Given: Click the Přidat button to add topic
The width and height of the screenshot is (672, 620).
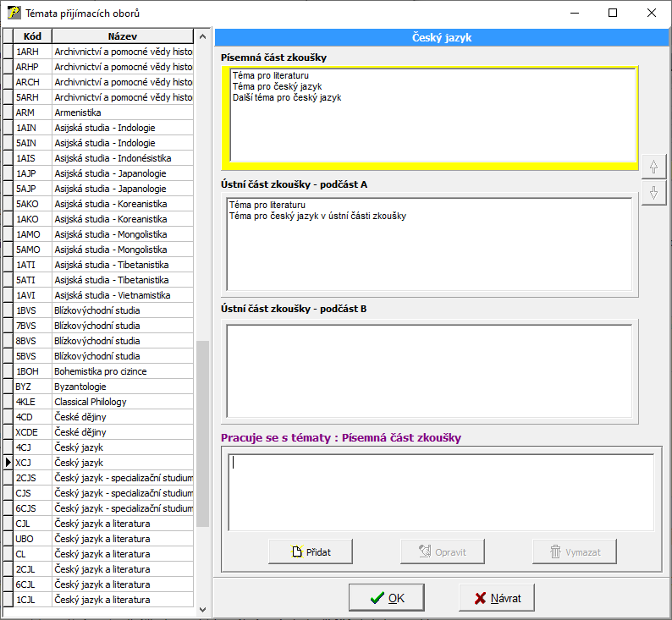Looking at the screenshot, I should click(x=311, y=551).
